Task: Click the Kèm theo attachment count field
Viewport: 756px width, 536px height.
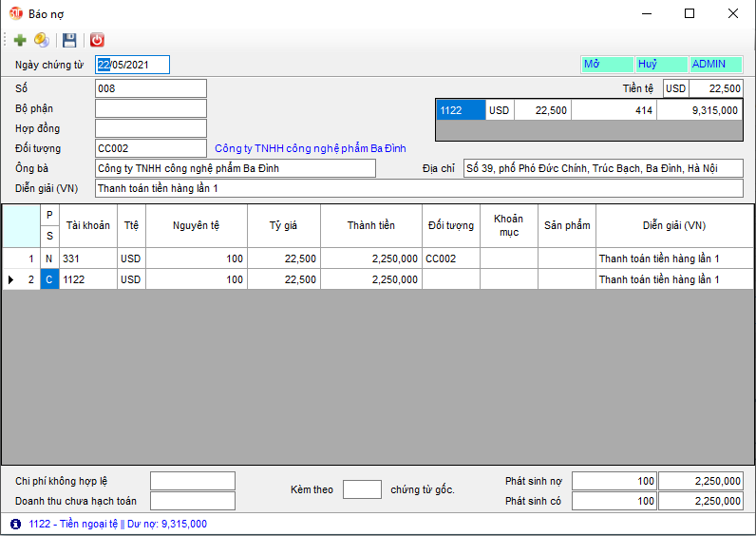Action: (362, 489)
